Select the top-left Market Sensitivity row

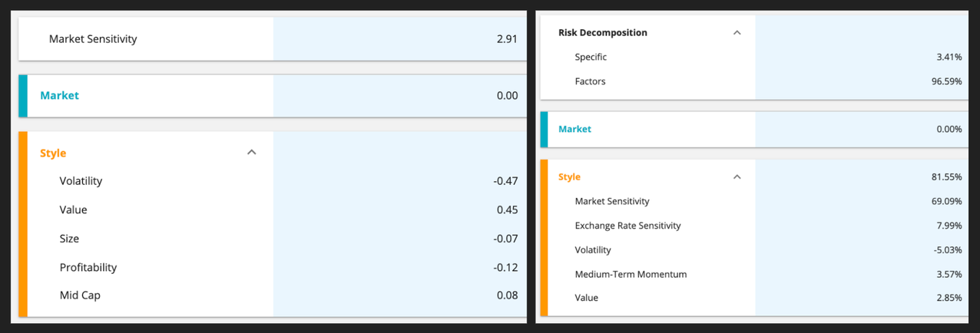(x=93, y=38)
